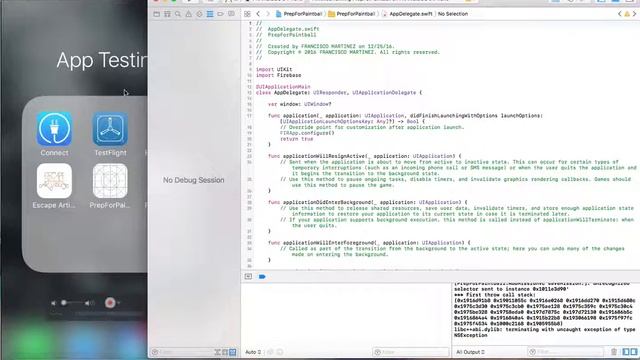This screenshot has height=360, width=640.
Task: Select the highlighted Debug navigator icon
Action: pyautogui.click(x=210, y=14)
